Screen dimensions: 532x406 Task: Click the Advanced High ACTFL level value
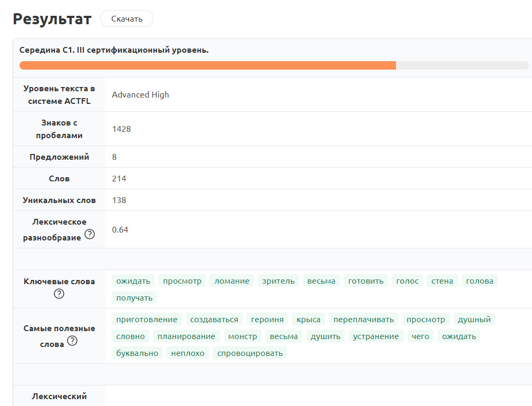click(x=140, y=95)
